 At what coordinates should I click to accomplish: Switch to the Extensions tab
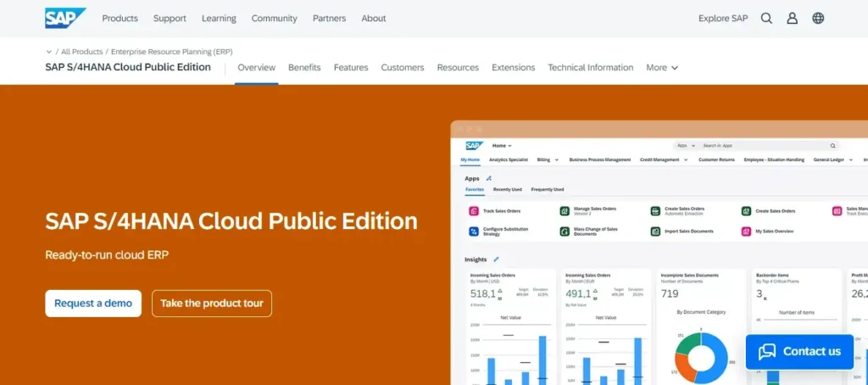pyautogui.click(x=513, y=68)
